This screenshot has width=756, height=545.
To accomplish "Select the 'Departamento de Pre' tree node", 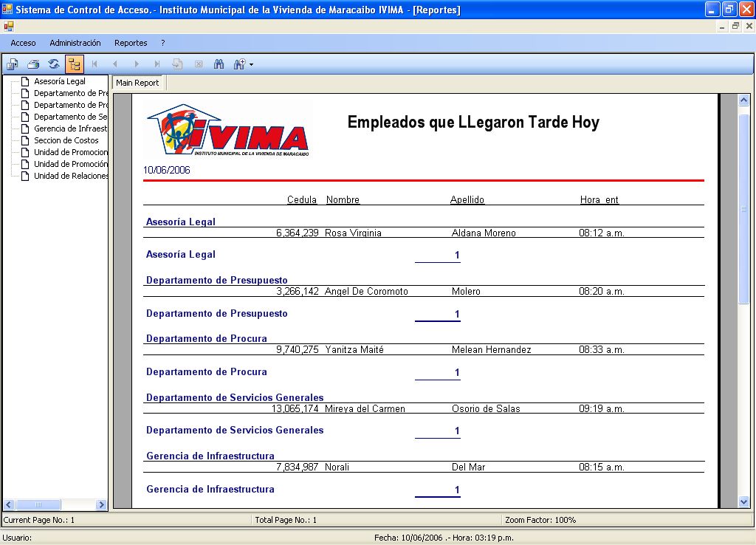I will [x=70, y=93].
